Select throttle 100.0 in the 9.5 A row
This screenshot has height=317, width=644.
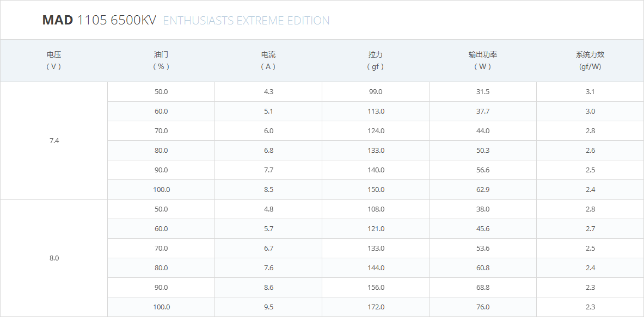pos(162,307)
